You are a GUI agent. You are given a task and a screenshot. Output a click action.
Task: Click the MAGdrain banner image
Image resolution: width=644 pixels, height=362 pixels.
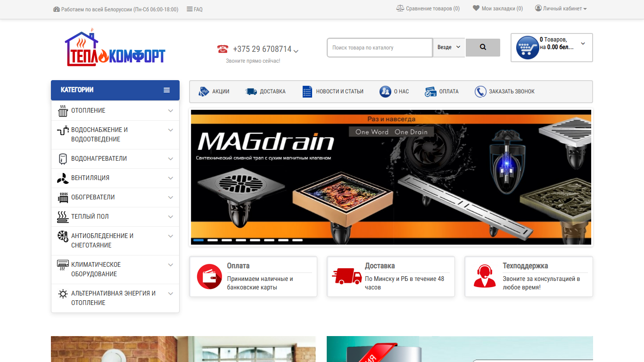(391, 177)
